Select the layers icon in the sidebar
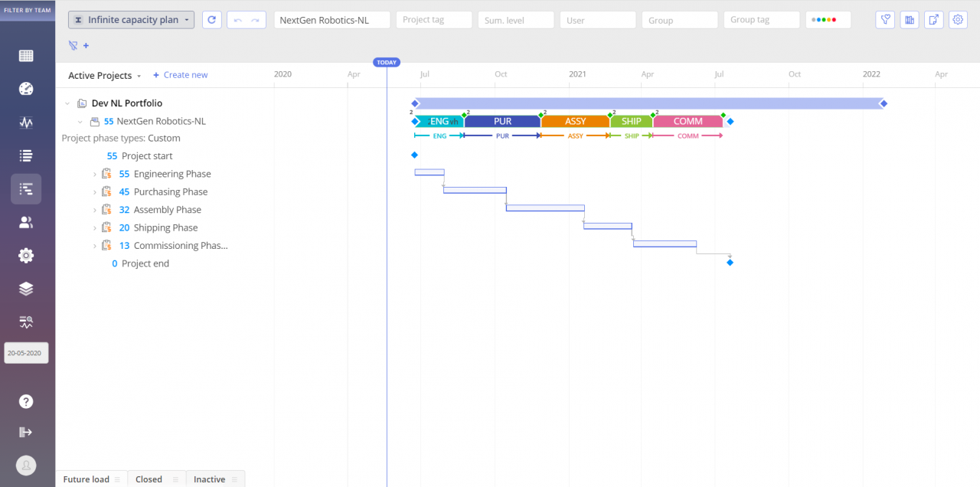Image resolution: width=980 pixels, height=487 pixels. click(x=26, y=289)
